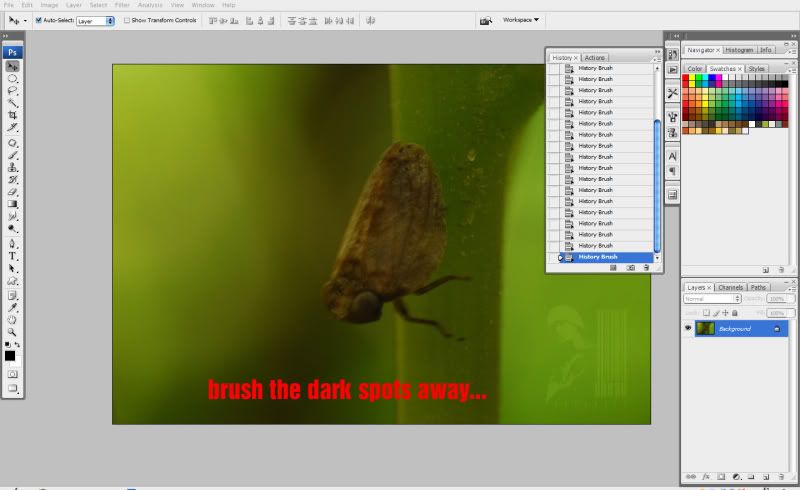Change screen mode at toolbox bottom
The height and width of the screenshot is (490, 800).
click(x=12, y=388)
